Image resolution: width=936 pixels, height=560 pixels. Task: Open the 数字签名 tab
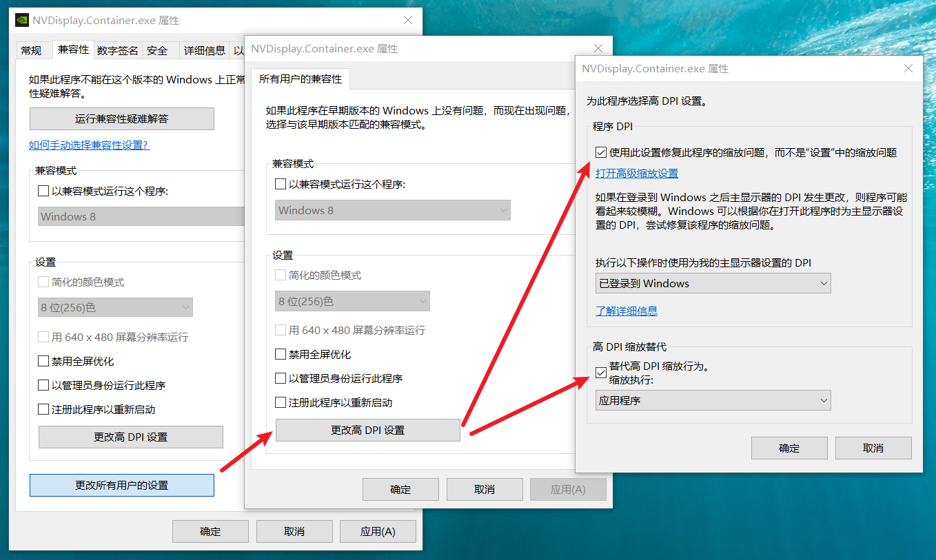click(x=117, y=50)
